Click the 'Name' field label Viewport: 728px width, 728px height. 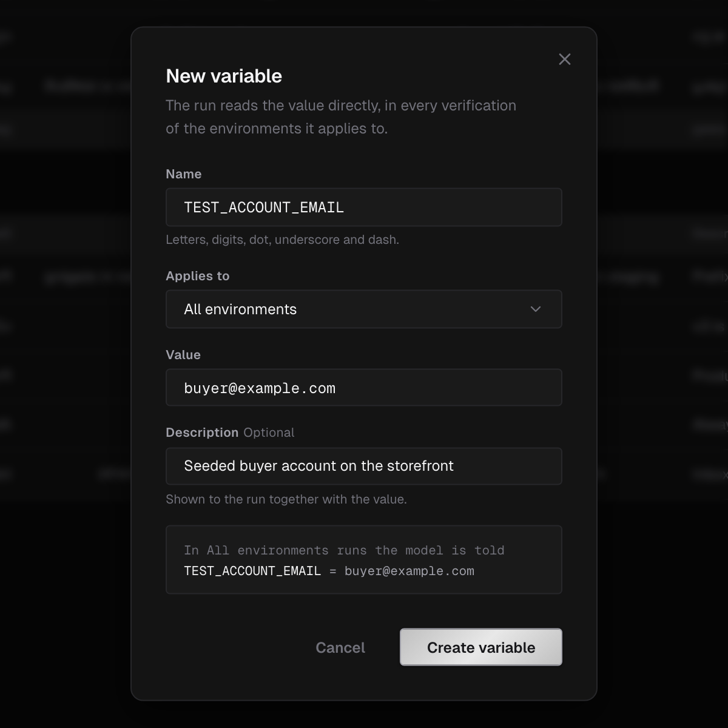click(x=184, y=174)
